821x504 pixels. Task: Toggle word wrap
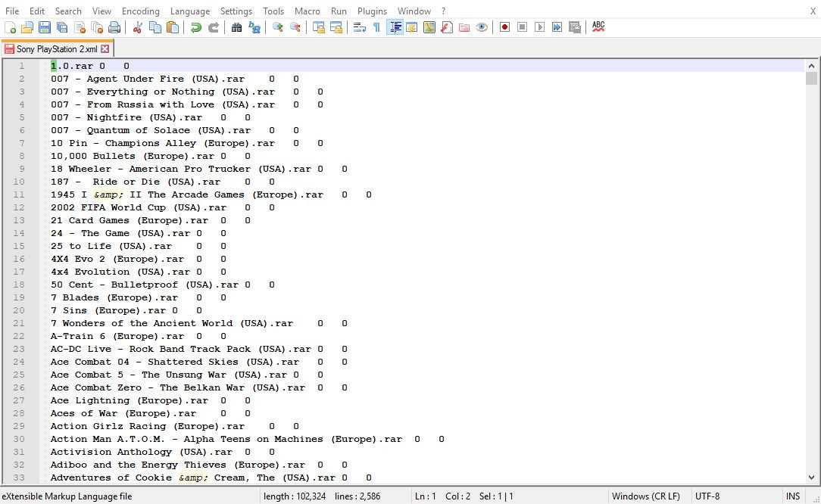359,27
